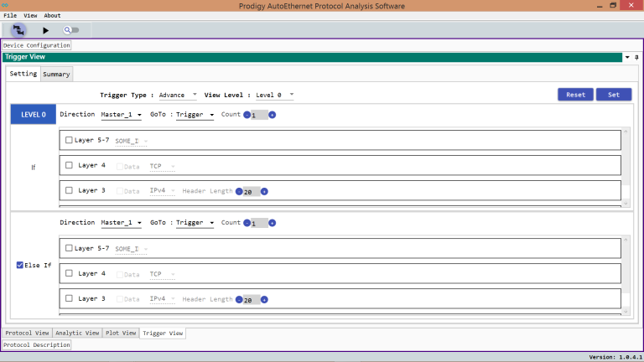Open Trigger View panel options arrow

coord(627,58)
